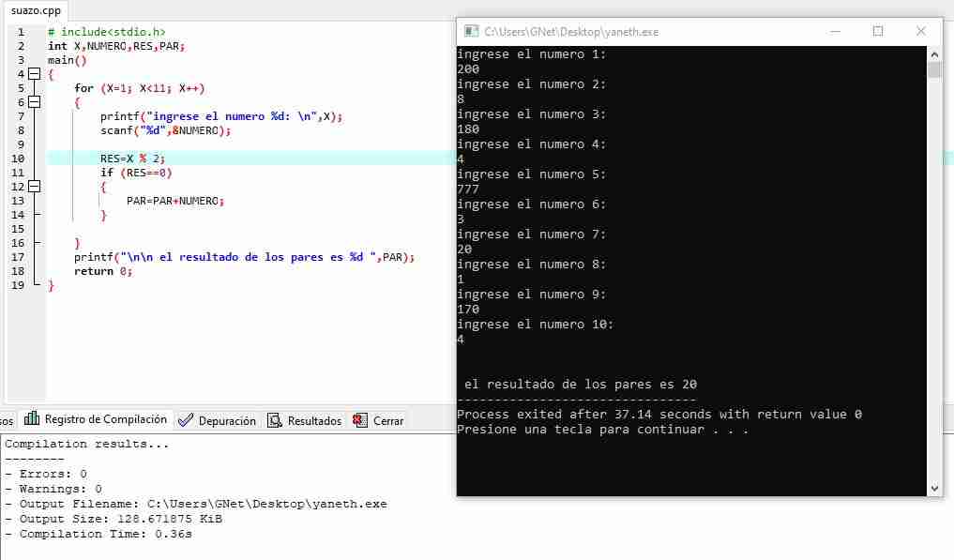
Task: Click the 'PAR=PAR+NUMERO;' code line
Action: pyautogui.click(x=175, y=200)
